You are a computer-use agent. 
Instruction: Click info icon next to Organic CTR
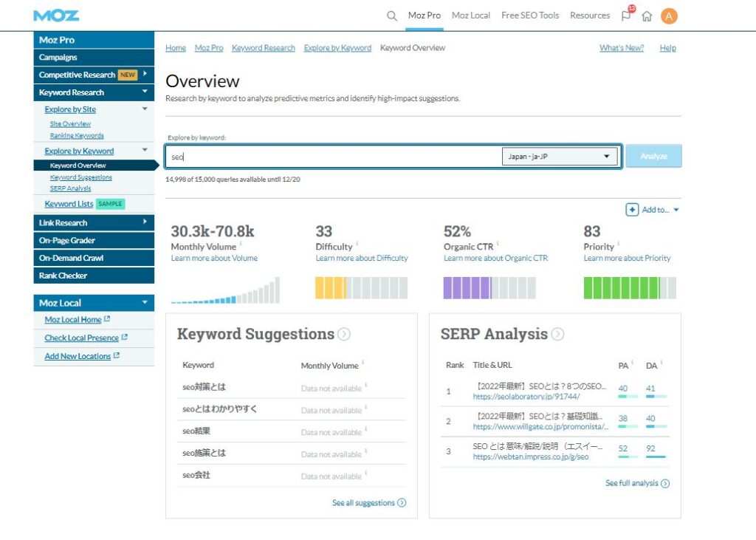click(x=498, y=244)
